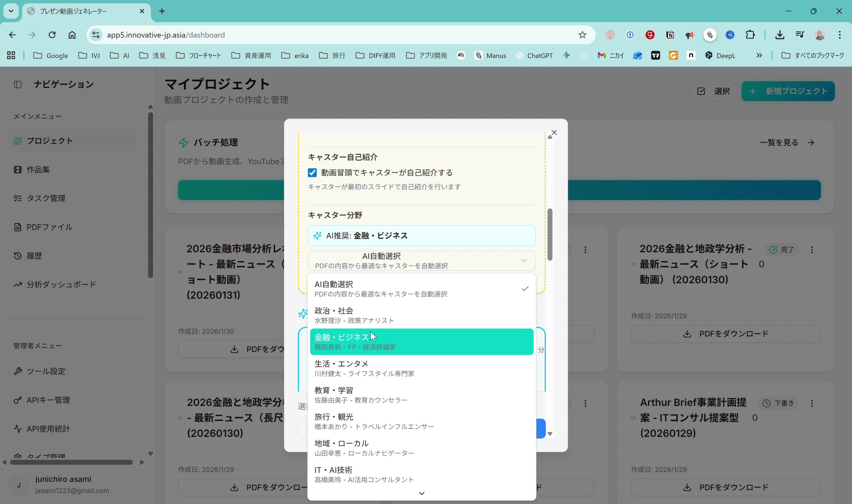Viewport: 852px width, 504px height.
Task: Expand more caster options with bottom chevron
Action: pos(421,493)
